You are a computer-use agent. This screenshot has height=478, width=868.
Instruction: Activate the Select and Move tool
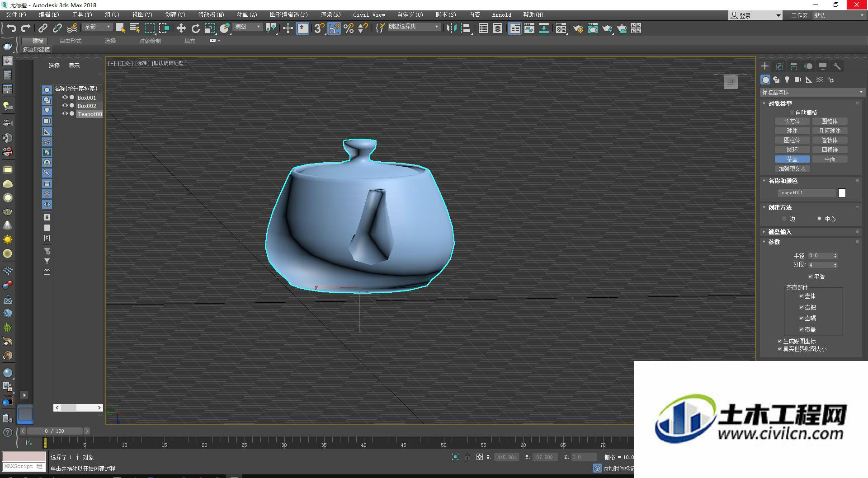click(x=181, y=28)
